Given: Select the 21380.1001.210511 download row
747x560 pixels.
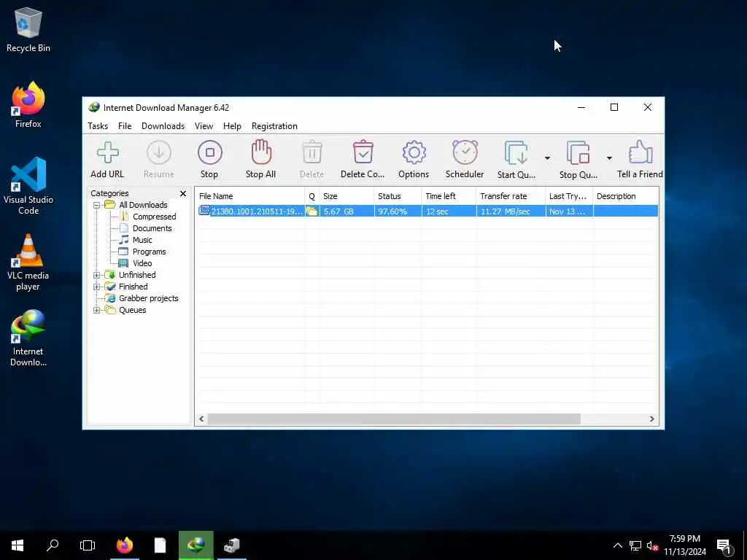Looking at the screenshot, I should 427,211.
